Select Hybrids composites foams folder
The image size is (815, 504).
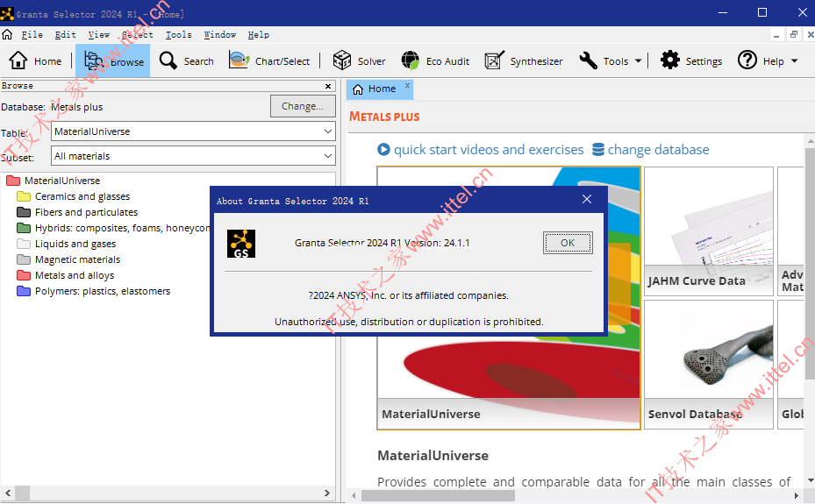(113, 228)
